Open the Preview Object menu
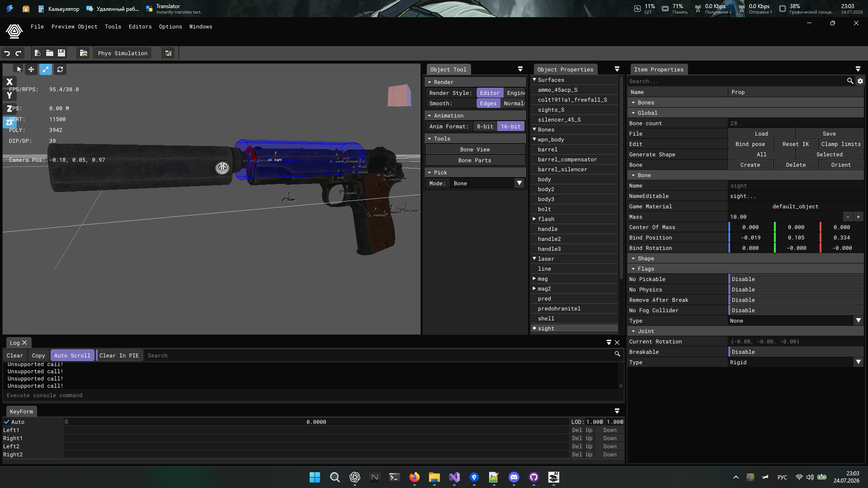 click(75, 27)
